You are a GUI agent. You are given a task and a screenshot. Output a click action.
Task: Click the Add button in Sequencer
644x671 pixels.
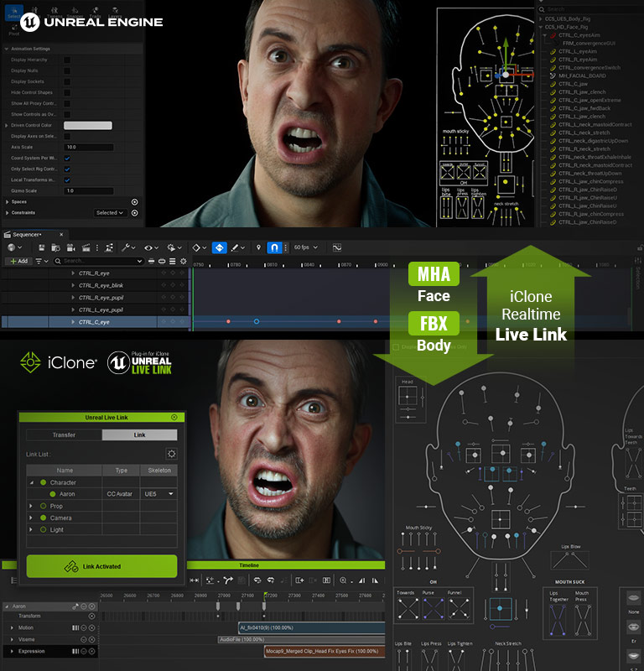coord(18,261)
